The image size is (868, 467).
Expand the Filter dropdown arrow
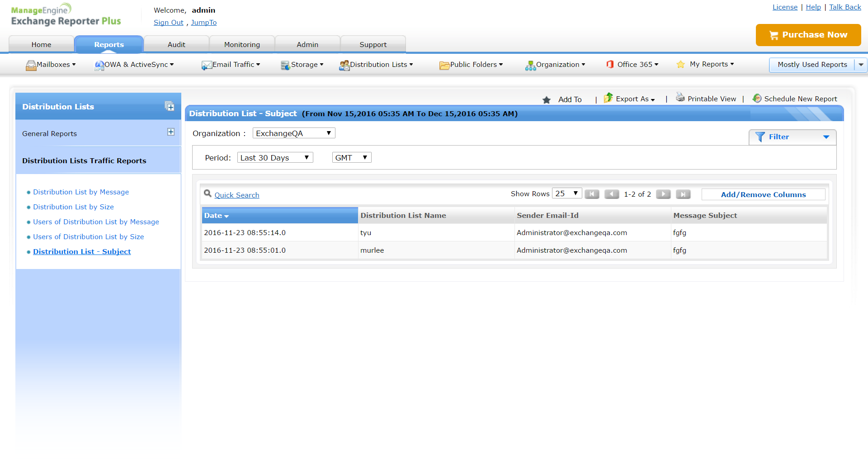[x=826, y=137]
